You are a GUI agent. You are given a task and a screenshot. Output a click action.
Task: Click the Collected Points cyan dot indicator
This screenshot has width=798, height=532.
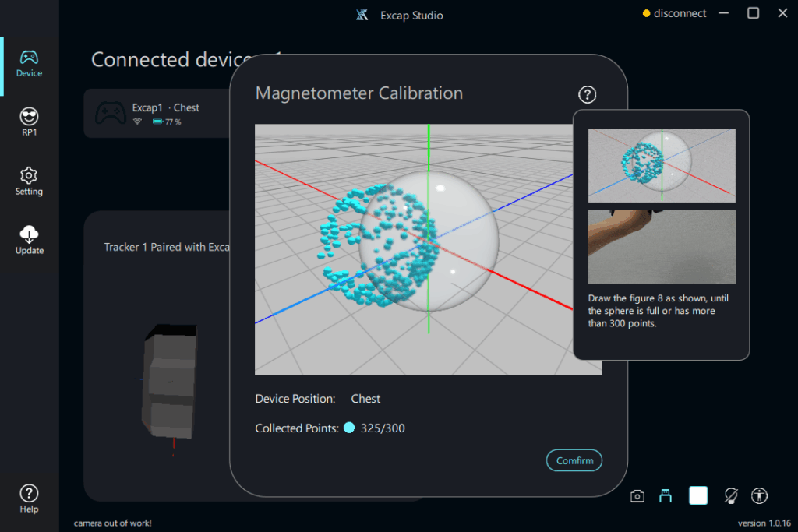348,428
